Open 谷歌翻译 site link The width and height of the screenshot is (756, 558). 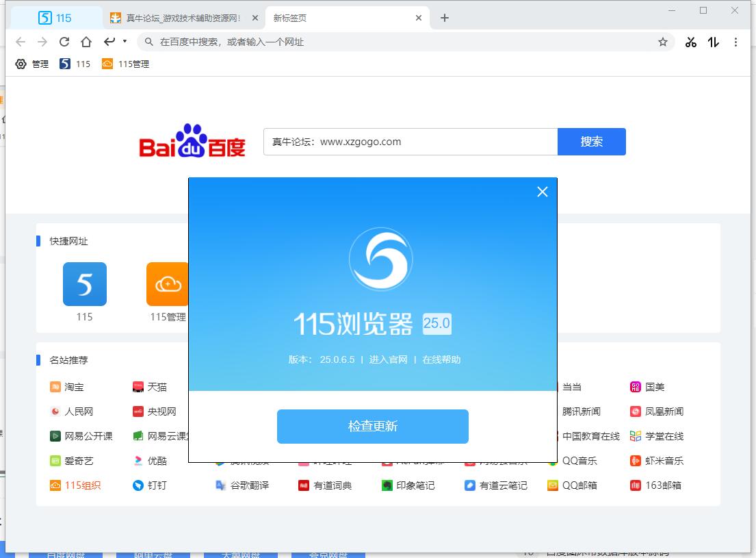(x=242, y=485)
